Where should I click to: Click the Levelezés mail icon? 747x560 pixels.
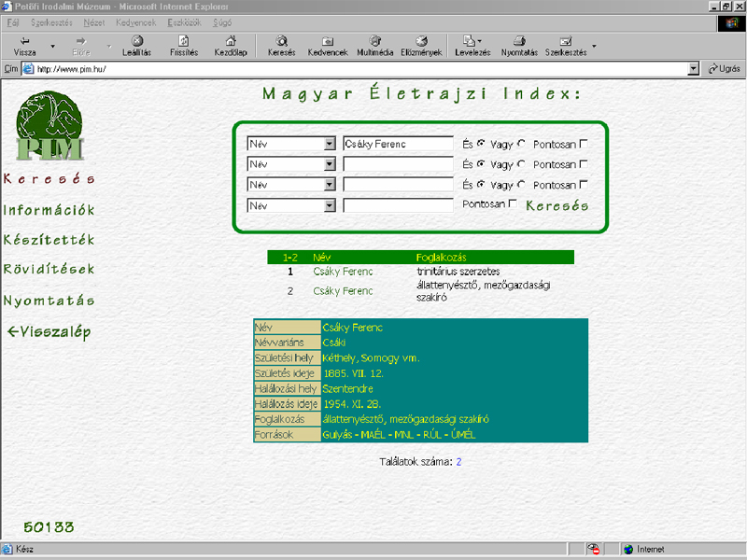pos(469,41)
